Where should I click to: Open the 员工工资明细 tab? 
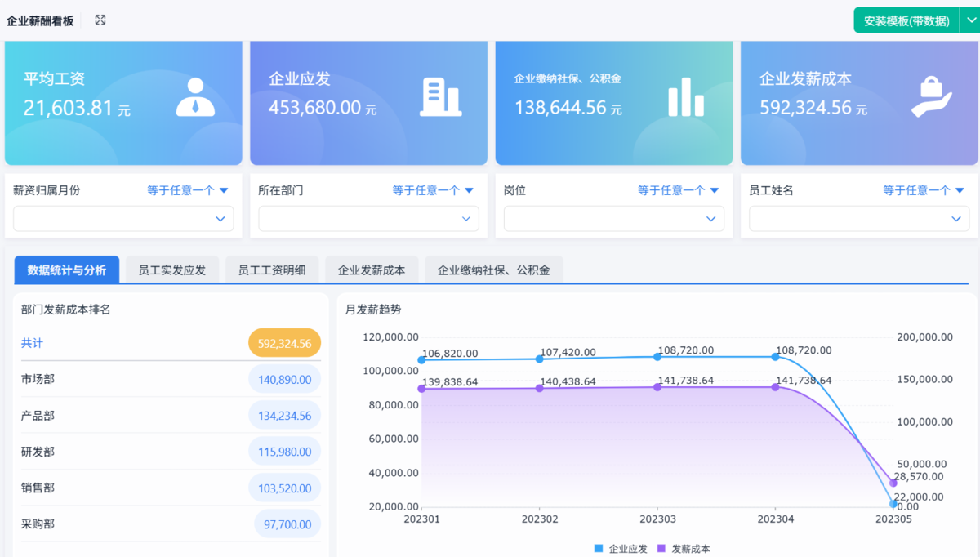click(x=272, y=270)
